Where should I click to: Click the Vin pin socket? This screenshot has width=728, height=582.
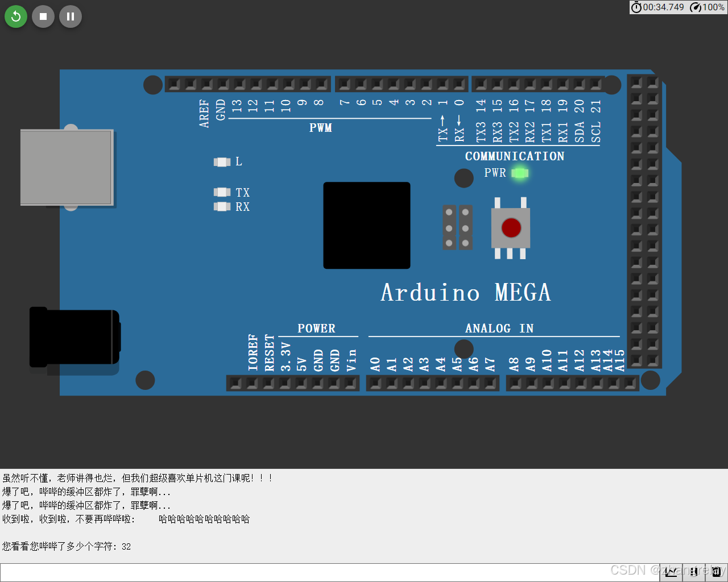coord(351,384)
